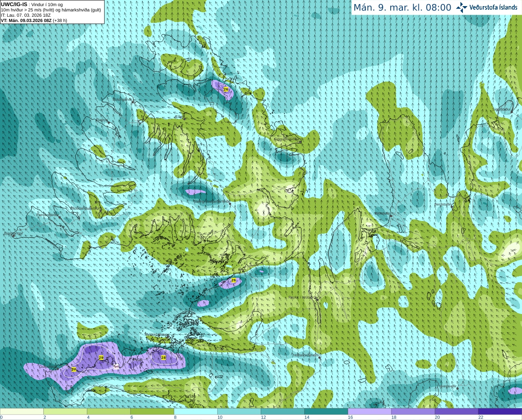Click the Flateyri station label
The image size is (522, 420).
[x=102, y=120]
